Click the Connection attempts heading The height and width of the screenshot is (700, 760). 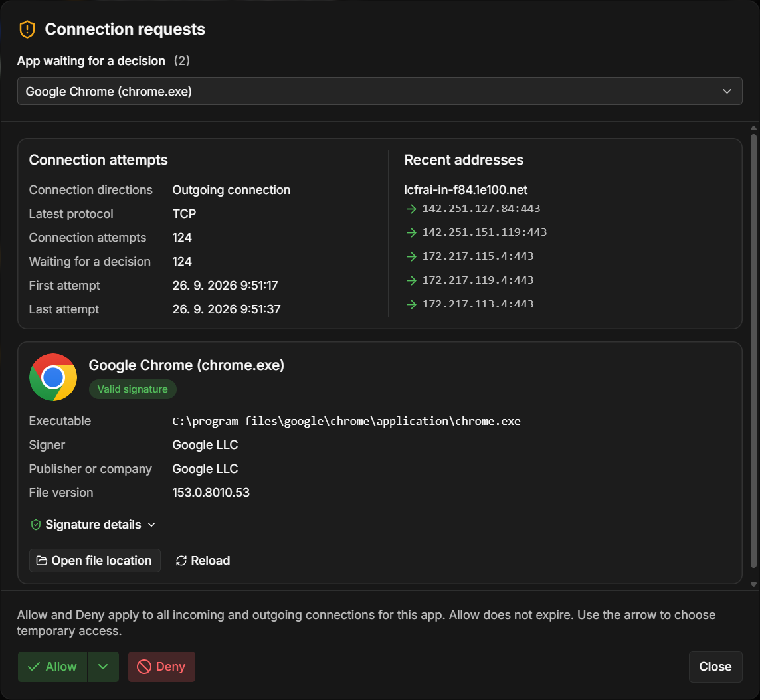(98, 160)
